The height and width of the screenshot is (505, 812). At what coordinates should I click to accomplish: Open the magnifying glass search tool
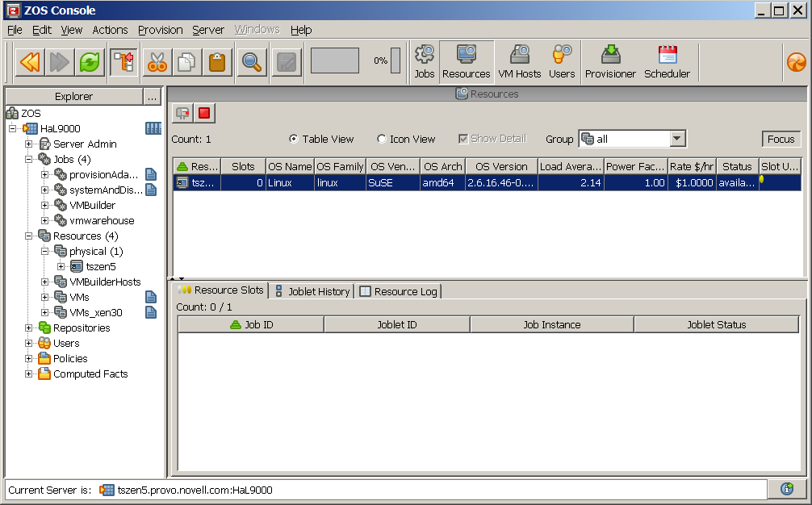coord(251,63)
